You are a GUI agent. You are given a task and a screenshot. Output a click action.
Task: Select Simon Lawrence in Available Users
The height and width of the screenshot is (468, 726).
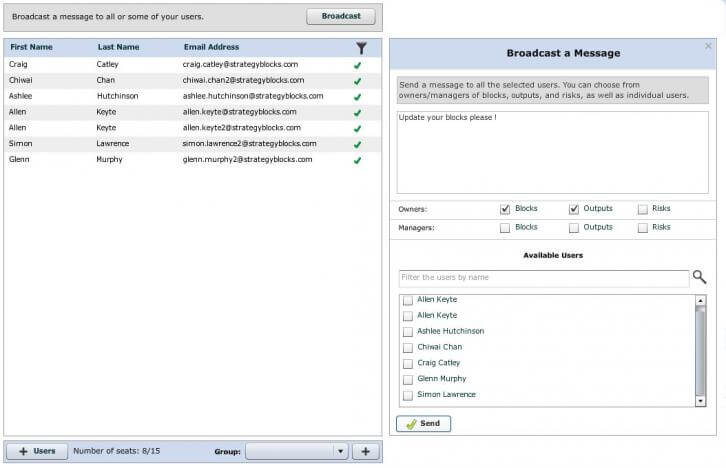408,395
